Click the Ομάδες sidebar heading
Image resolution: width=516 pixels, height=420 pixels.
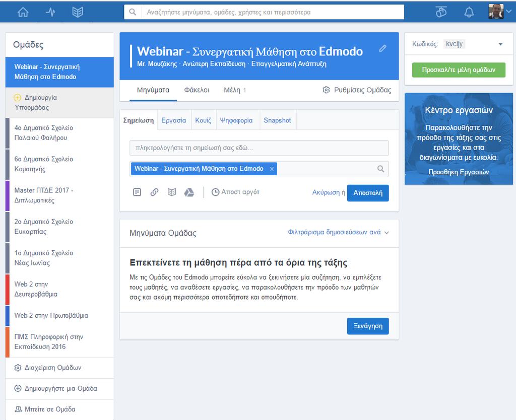(28, 45)
